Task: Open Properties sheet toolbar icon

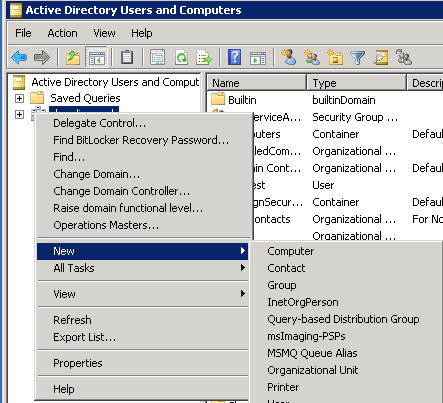Action: pos(157,57)
